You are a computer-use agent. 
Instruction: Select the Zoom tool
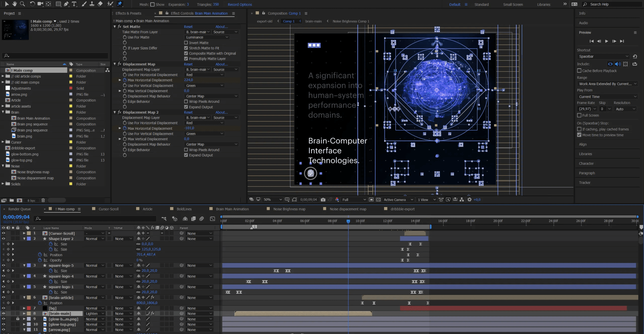point(23,4)
